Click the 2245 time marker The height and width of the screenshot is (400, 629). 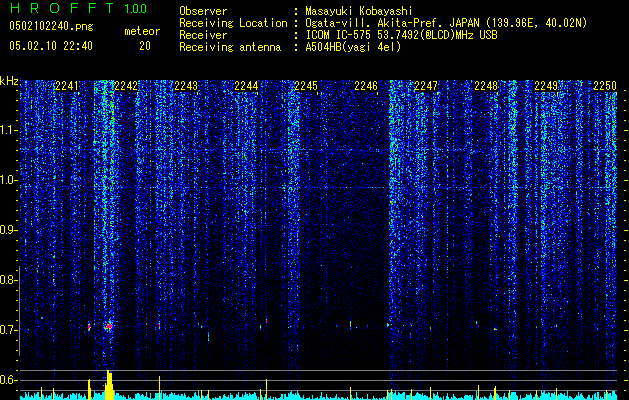306,86
